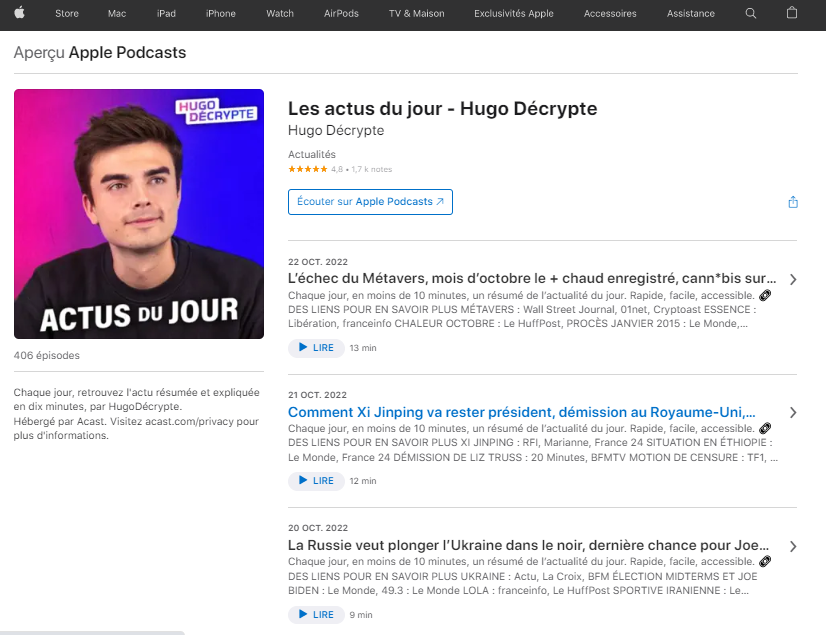
Task: Open the Mac menu
Action: pyautogui.click(x=117, y=14)
